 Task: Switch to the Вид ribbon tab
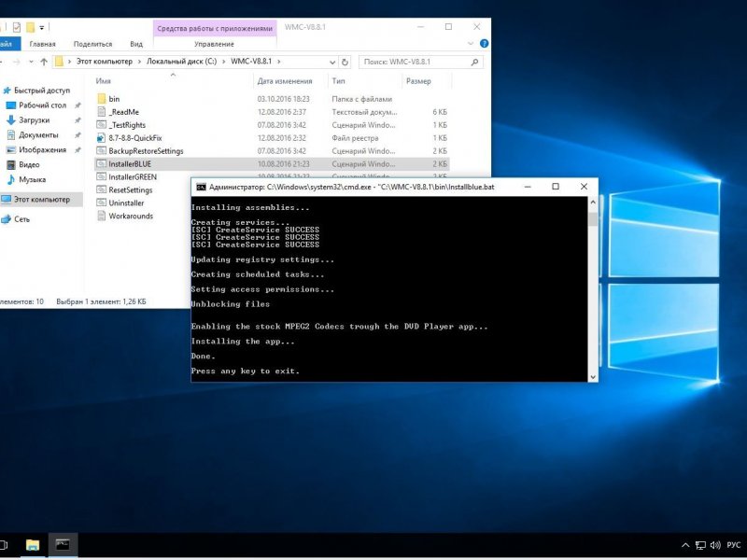pos(136,44)
